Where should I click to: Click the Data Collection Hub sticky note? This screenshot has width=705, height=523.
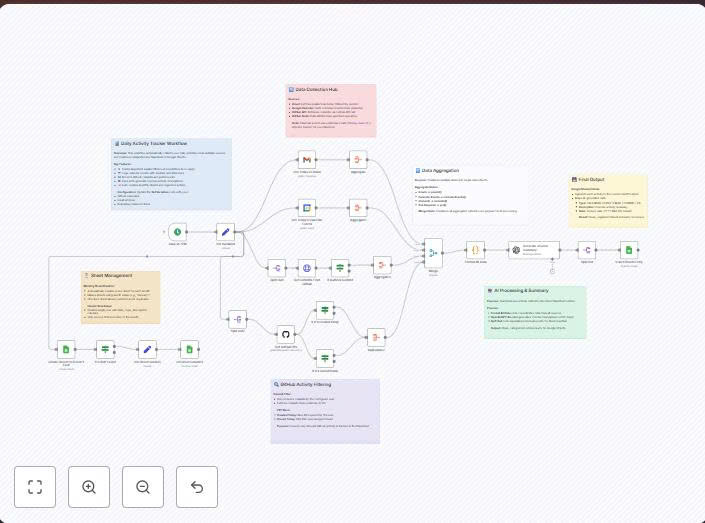[x=331, y=110]
